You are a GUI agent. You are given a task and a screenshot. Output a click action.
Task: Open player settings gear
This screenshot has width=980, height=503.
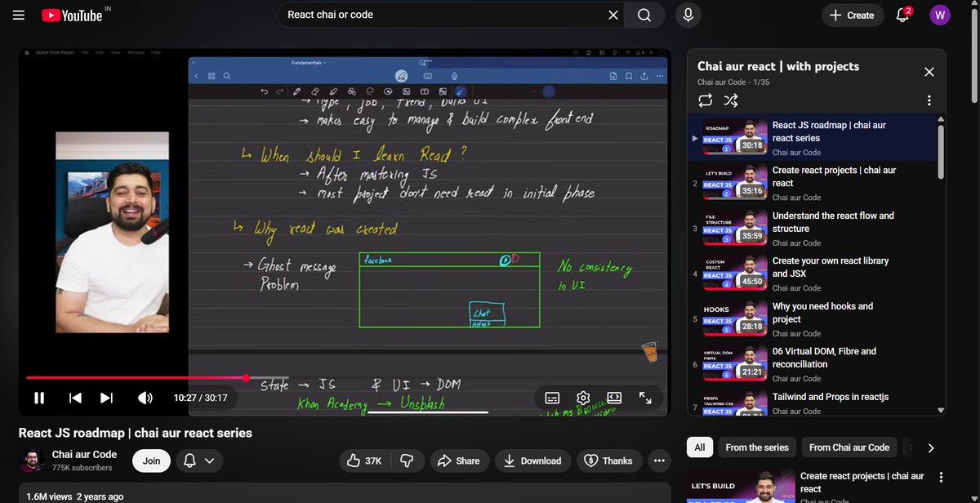click(x=583, y=398)
